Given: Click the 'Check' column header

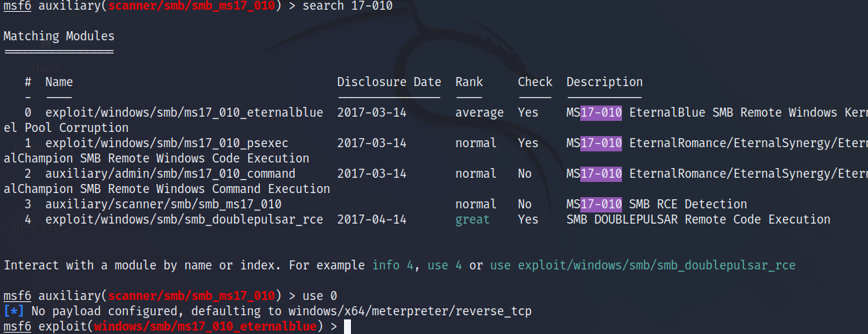Looking at the screenshot, I should pos(535,82).
